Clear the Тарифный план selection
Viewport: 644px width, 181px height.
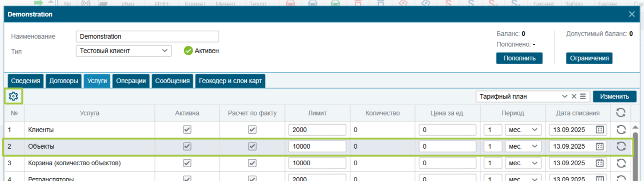[x=574, y=97]
